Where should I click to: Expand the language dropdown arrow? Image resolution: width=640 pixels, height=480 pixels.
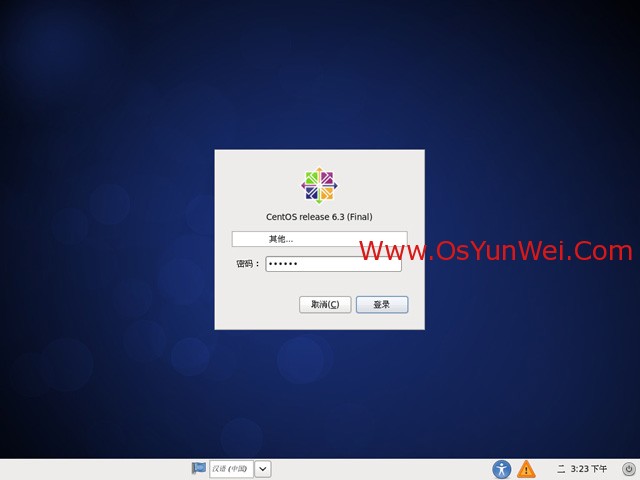point(262,468)
